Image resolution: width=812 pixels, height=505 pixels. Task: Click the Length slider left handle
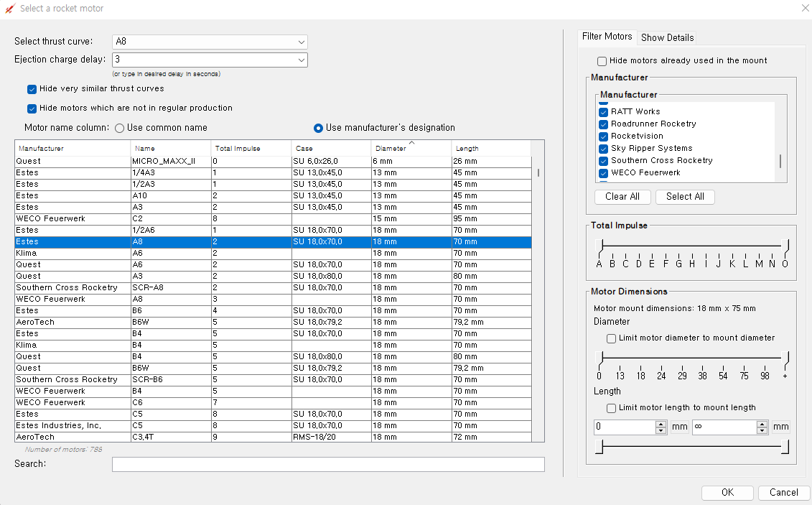click(599, 447)
